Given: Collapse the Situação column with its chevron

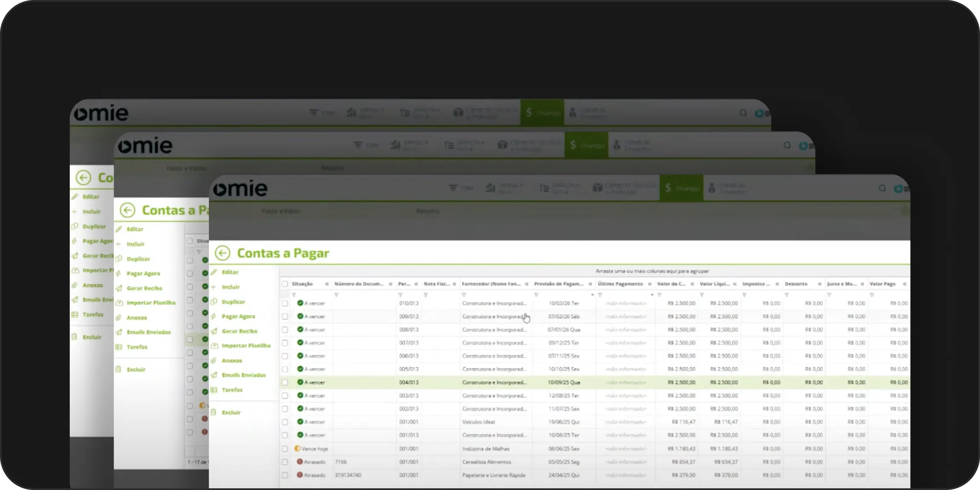Looking at the screenshot, I should pyautogui.click(x=327, y=284).
